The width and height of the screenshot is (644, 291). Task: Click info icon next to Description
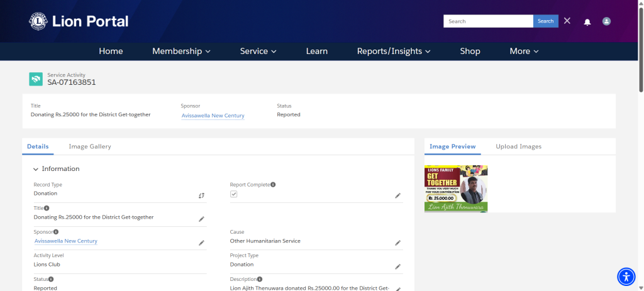(260, 279)
